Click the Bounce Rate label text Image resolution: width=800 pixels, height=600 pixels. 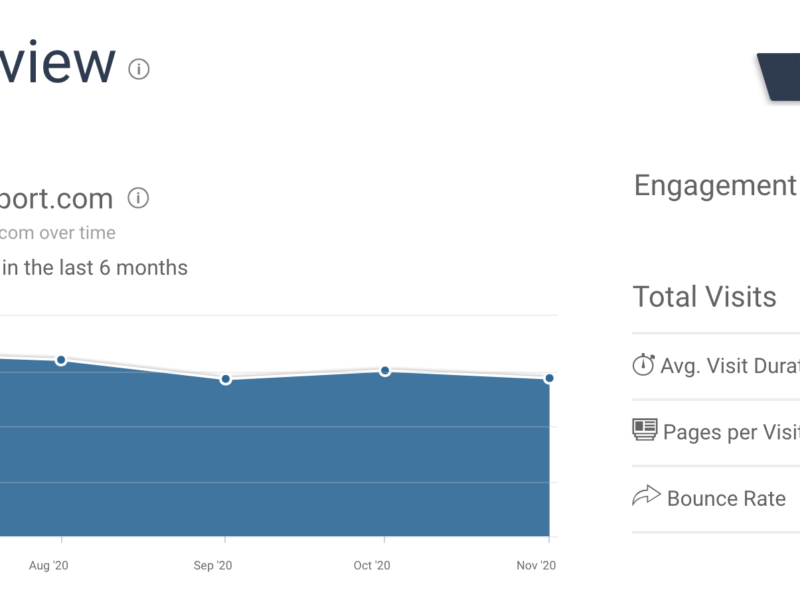click(726, 498)
